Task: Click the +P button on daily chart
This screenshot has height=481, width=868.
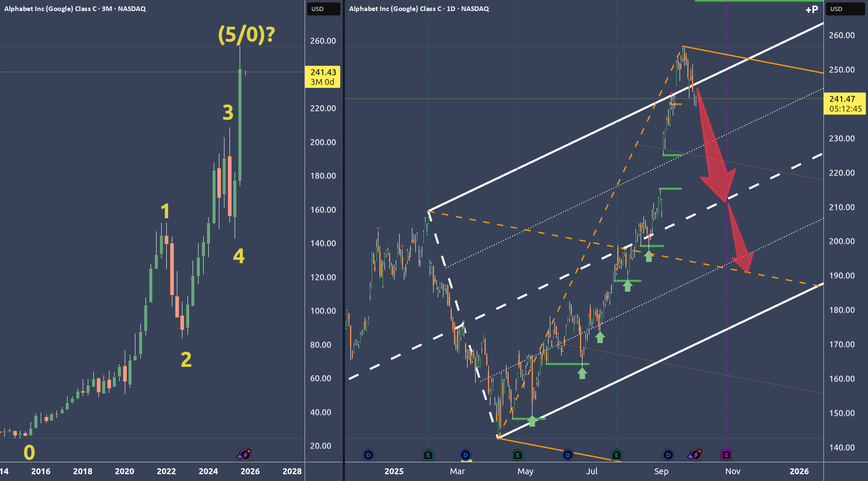Action: tap(812, 9)
